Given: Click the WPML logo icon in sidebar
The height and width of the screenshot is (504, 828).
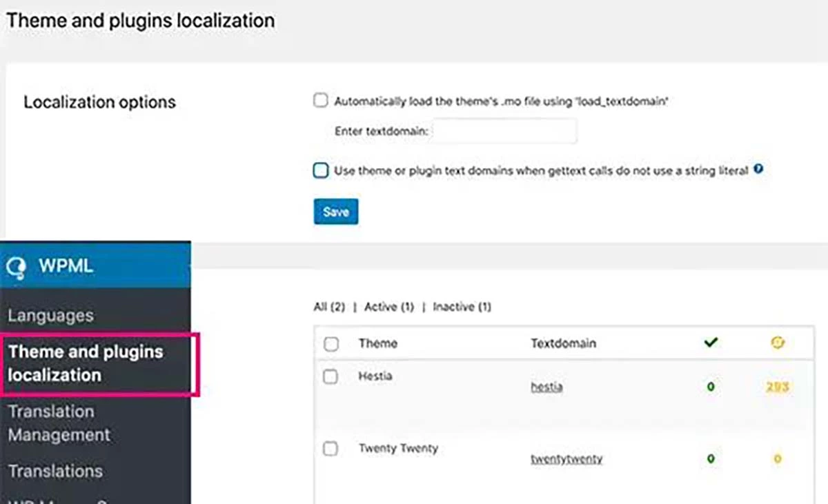Looking at the screenshot, I should 17,266.
